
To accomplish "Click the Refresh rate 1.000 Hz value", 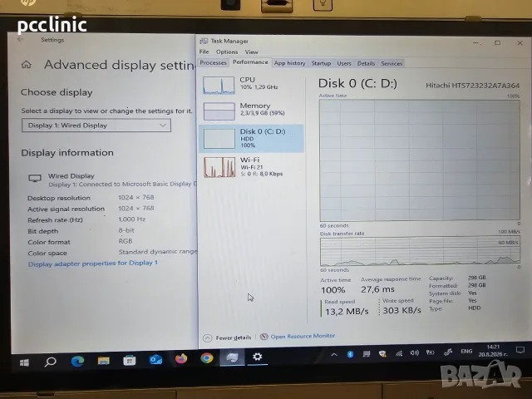I will point(131,219).
